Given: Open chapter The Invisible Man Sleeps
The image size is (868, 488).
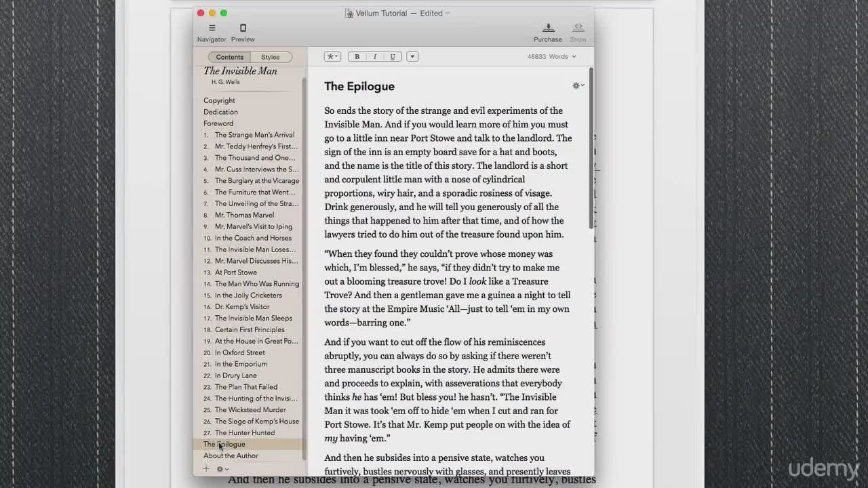Looking at the screenshot, I should pos(254,319).
